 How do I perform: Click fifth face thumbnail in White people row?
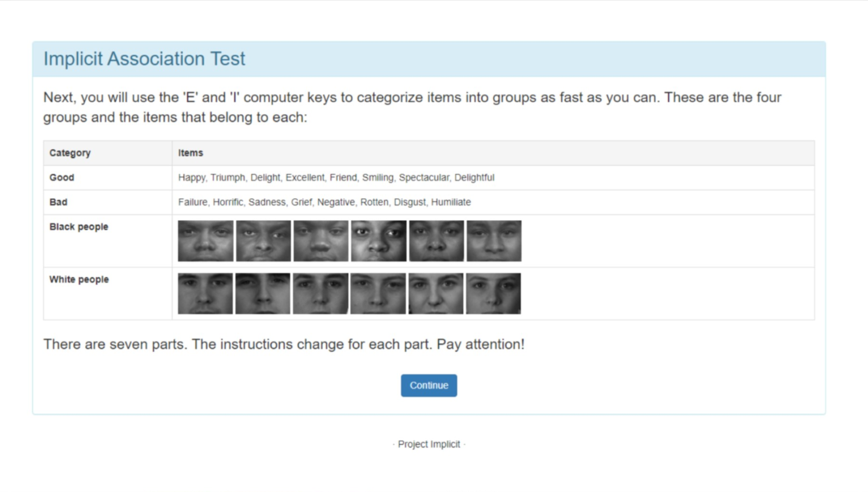coord(436,293)
